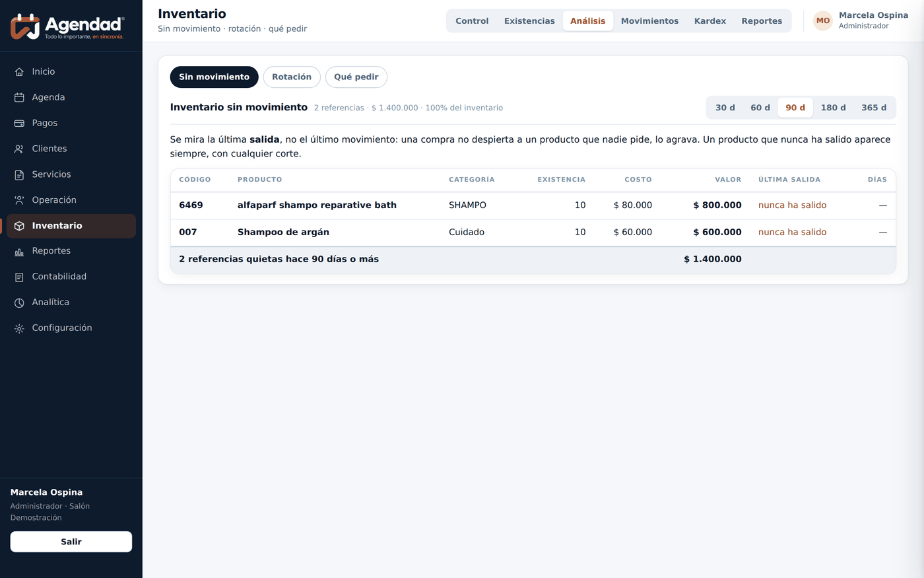Click product alfaparf shampo reparative bath
The image size is (924, 578).
317,205
